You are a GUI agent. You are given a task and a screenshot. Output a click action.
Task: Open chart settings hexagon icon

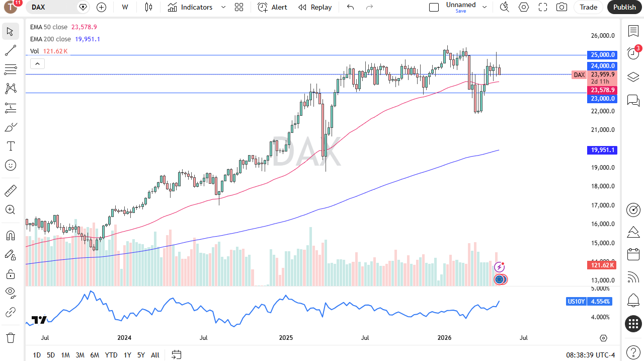tap(524, 7)
